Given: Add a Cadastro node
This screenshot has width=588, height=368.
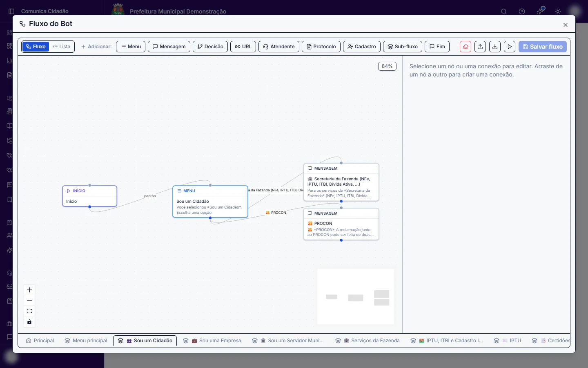Looking at the screenshot, I should click(x=362, y=47).
